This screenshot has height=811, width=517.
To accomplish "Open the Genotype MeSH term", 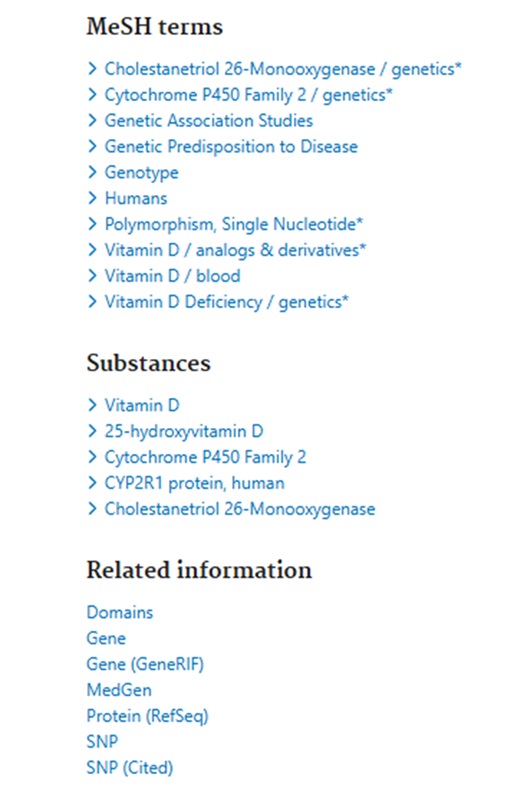I will (141, 173).
